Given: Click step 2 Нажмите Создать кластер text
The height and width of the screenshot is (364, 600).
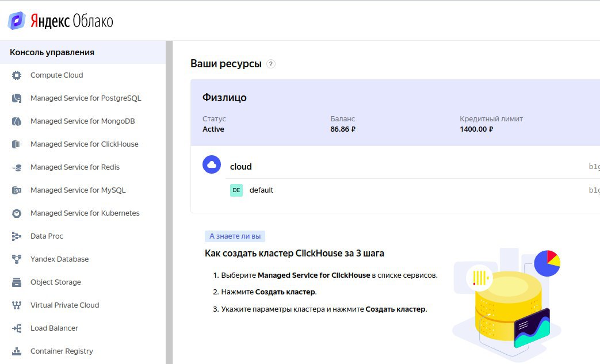Looking at the screenshot, I should (x=265, y=292).
